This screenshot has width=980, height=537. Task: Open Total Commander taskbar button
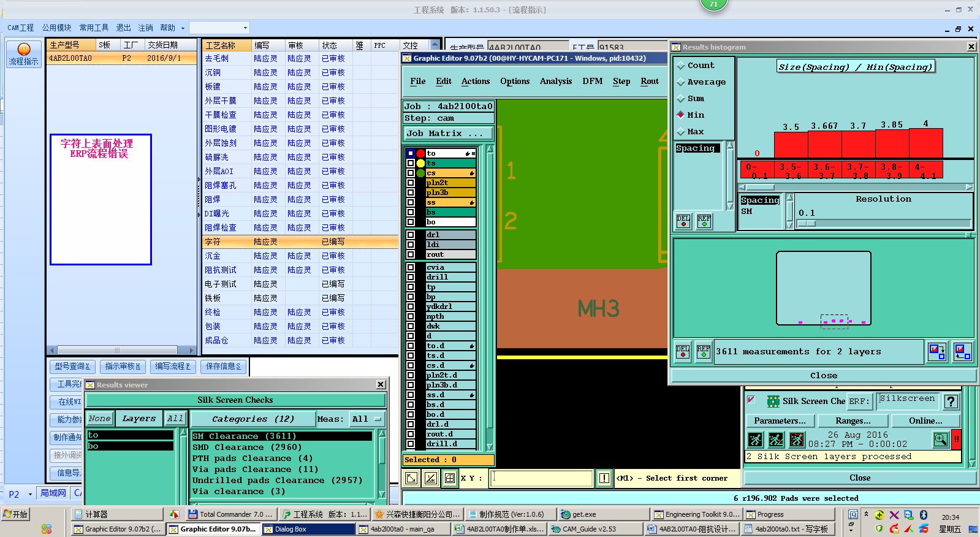click(231, 514)
